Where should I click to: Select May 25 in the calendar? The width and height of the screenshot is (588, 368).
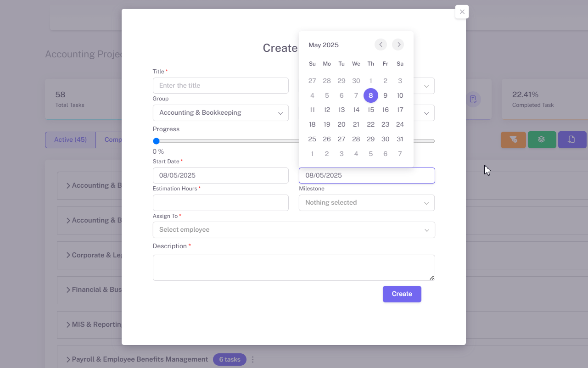(x=312, y=139)
